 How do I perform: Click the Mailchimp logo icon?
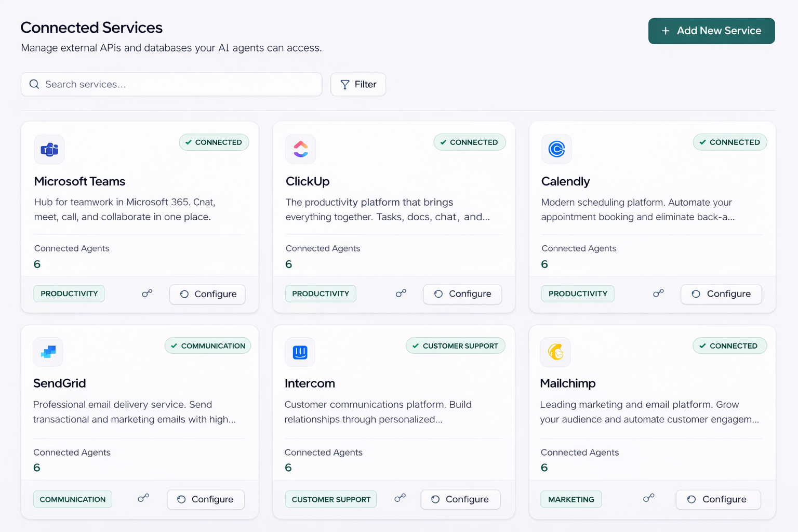point(555,352)
